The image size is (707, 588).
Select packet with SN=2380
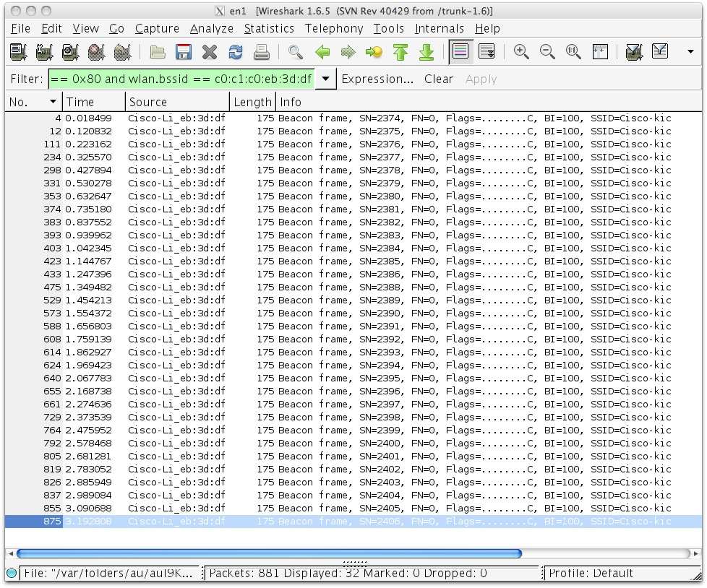coord(353,196)
